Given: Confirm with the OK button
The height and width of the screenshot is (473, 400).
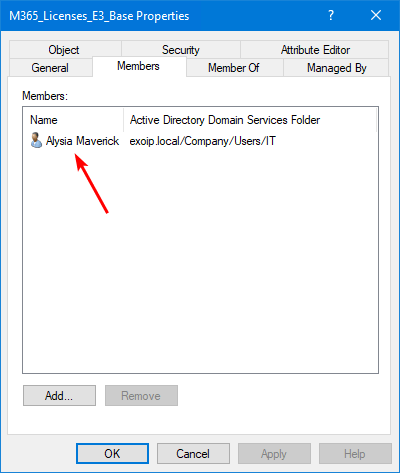Looking at the screenshot, I should click(112, 453).
